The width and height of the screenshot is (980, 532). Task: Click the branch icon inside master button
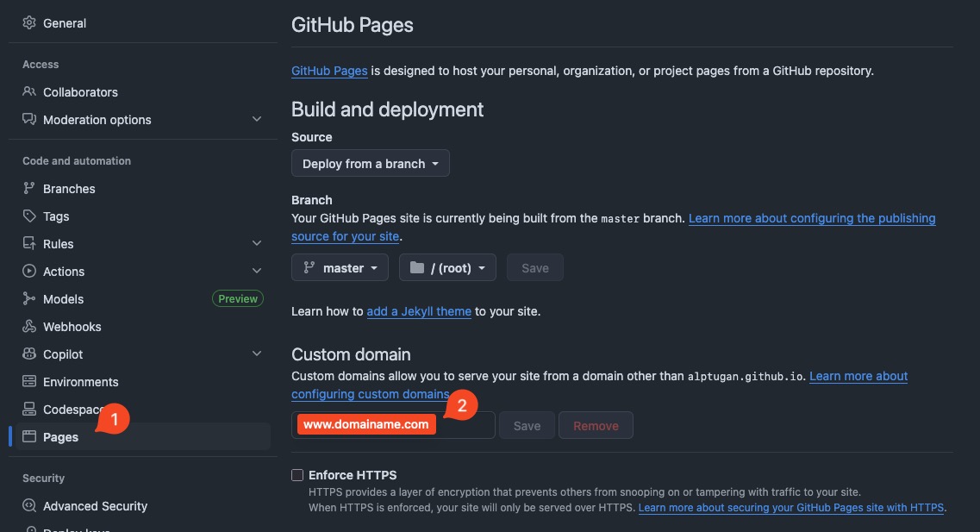pos(309,267)
